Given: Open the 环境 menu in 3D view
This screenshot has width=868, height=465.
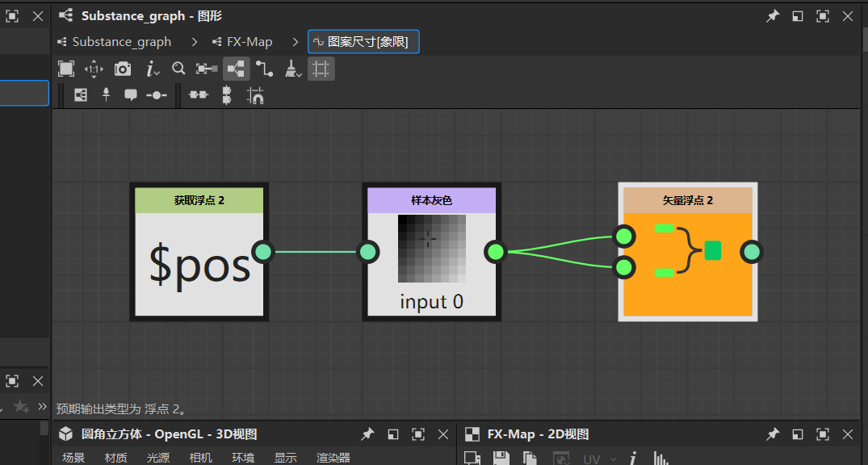Looking at the screenshot, I should coord(243,458).
